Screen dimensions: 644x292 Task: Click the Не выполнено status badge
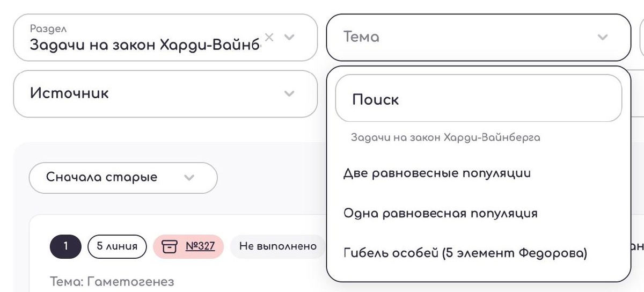coord(278,246)
